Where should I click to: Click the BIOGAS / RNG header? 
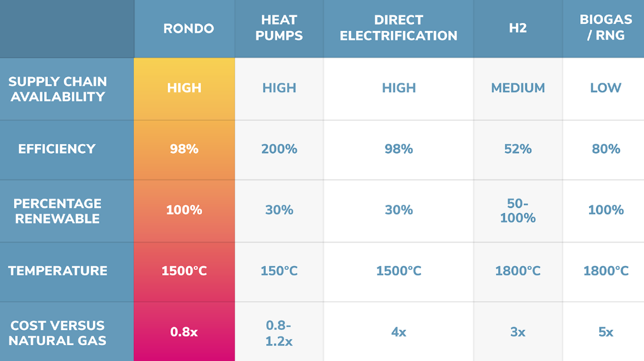point(605,28)
